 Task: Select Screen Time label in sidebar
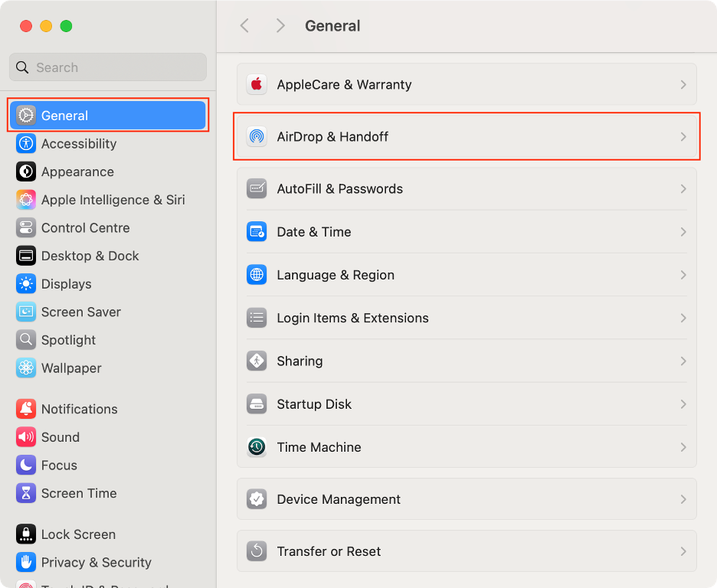(x=79, y=493)
